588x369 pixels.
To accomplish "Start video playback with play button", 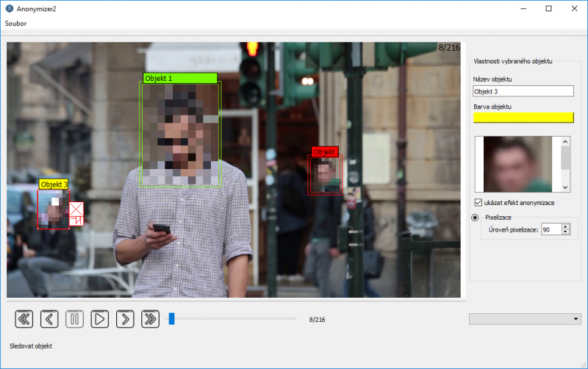I will click(x=99, y=318).
